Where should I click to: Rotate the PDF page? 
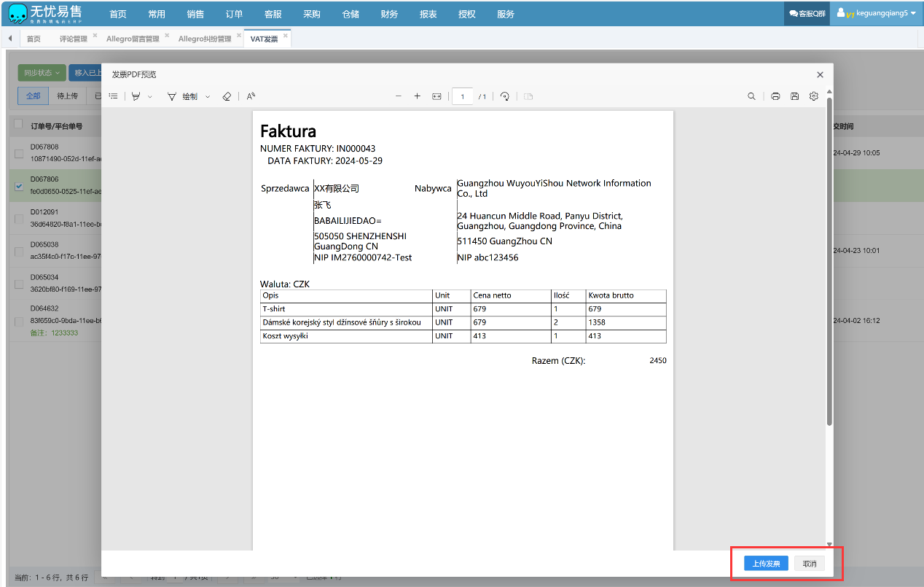point(504,96)
